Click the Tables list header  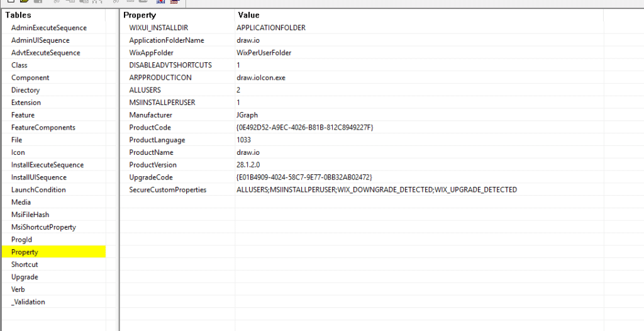[x=18, y=15]
